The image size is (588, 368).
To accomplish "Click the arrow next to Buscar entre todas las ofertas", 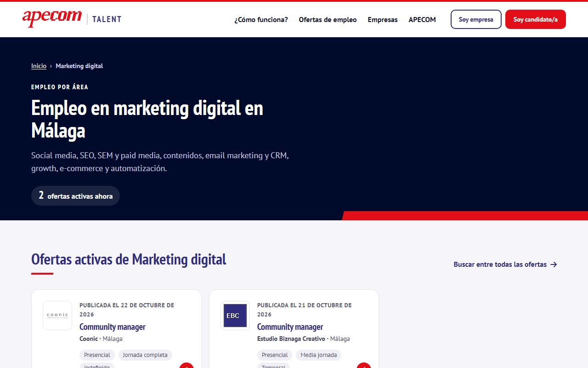I will coord(554,264).
